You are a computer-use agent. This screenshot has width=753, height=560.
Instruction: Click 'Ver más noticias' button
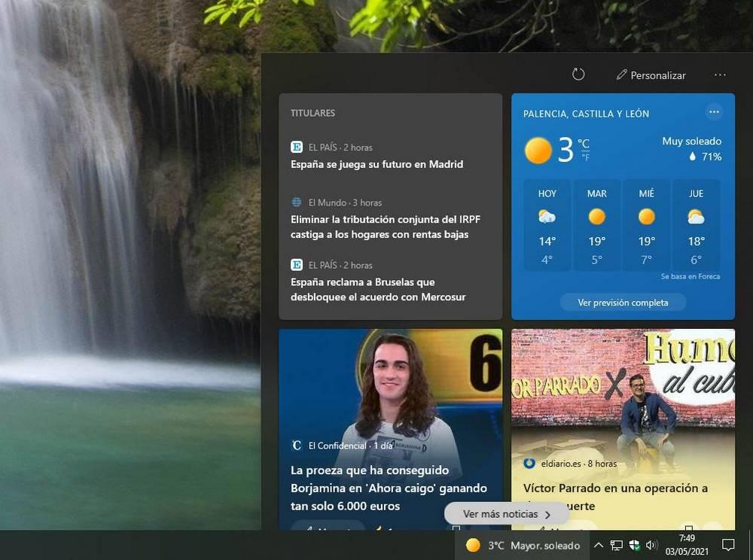pyautogui.click(x=507, y=514)
